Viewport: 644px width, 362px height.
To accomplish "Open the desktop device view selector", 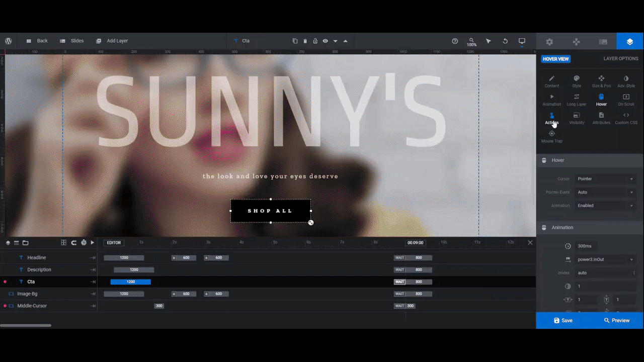I will (522, 41).
